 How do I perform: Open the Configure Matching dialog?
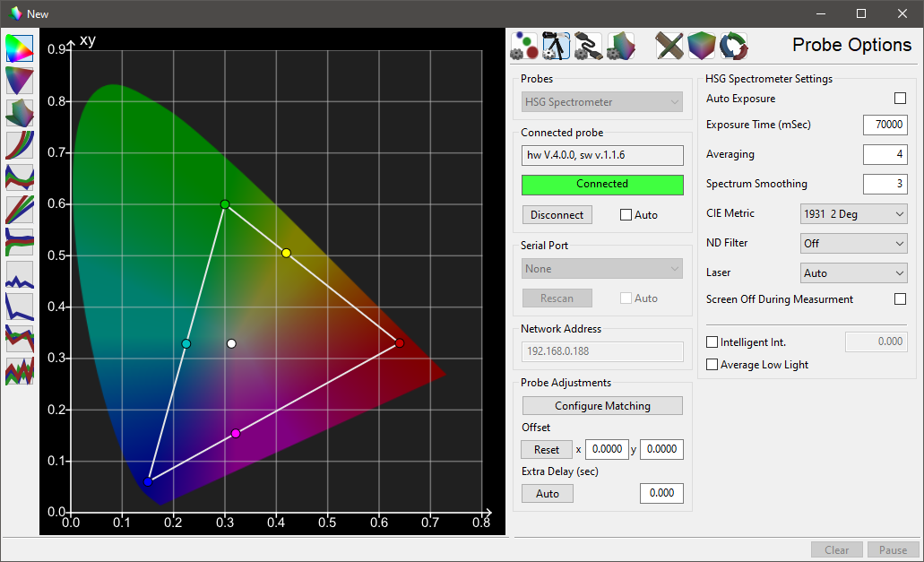point(601,405)
